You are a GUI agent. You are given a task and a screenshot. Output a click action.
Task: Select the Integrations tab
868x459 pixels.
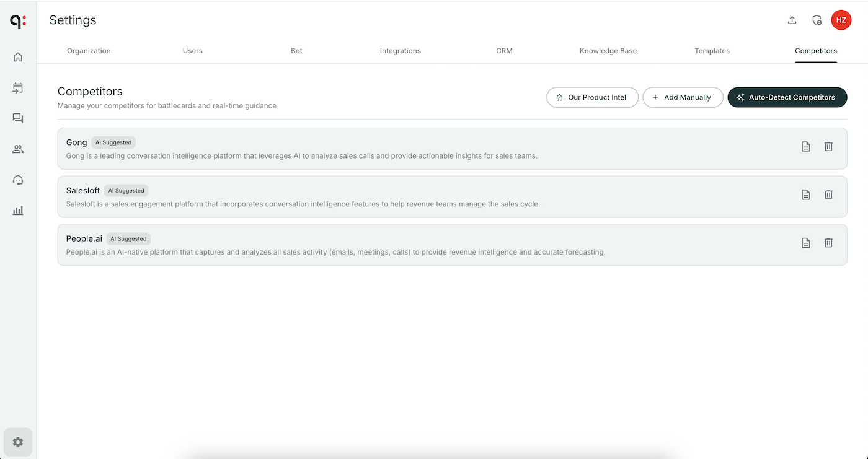[400, 51]
